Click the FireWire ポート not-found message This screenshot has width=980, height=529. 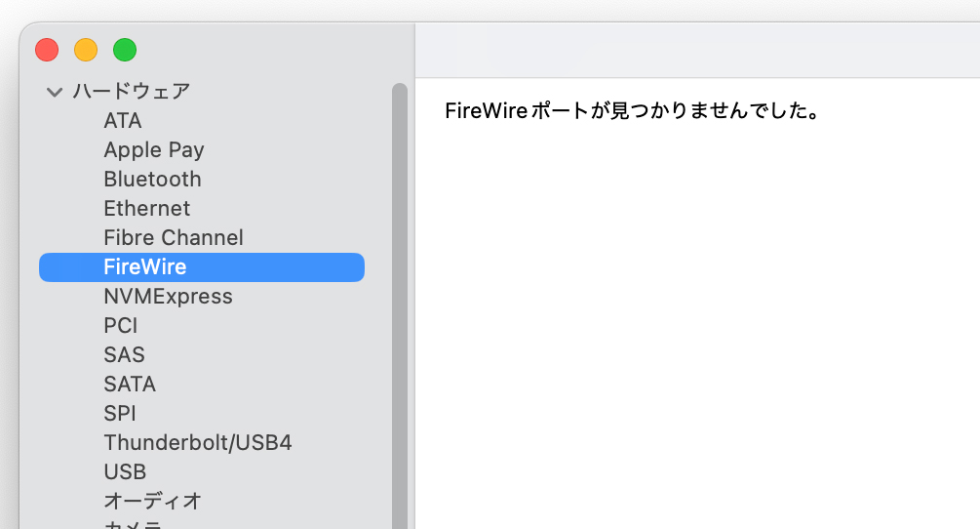(631, 110)
